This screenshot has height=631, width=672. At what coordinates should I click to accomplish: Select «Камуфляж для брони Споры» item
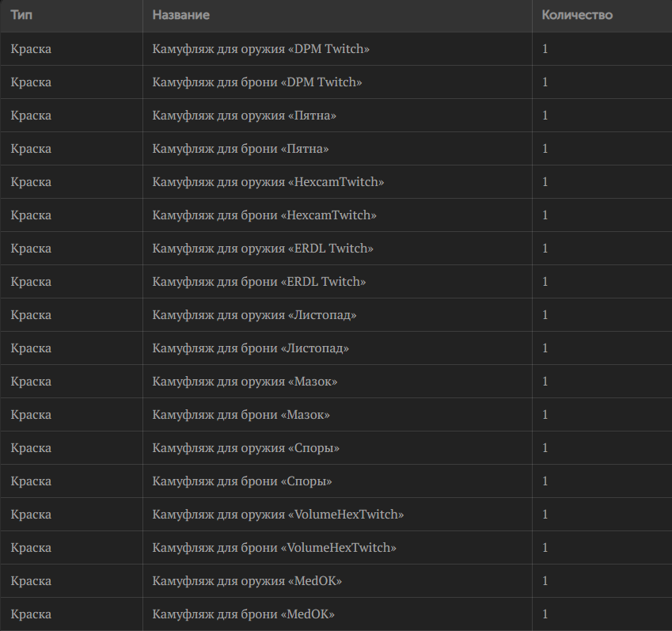(x=336, y=481)
